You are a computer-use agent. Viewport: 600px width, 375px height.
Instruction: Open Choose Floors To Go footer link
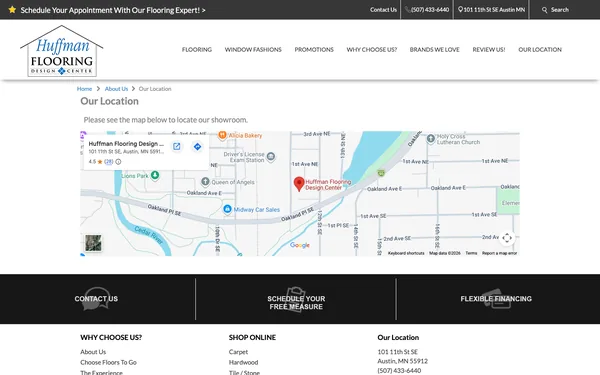point(108,362)
